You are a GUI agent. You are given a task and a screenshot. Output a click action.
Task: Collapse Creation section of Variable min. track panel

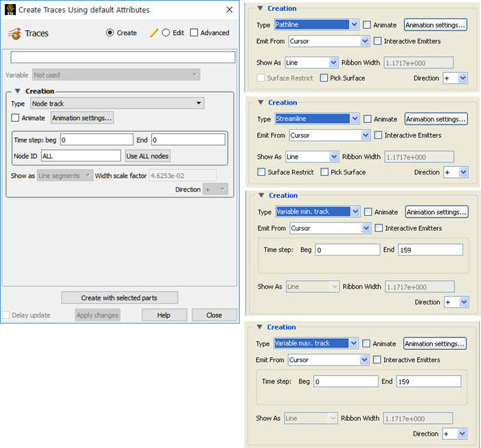click(261, 195)
